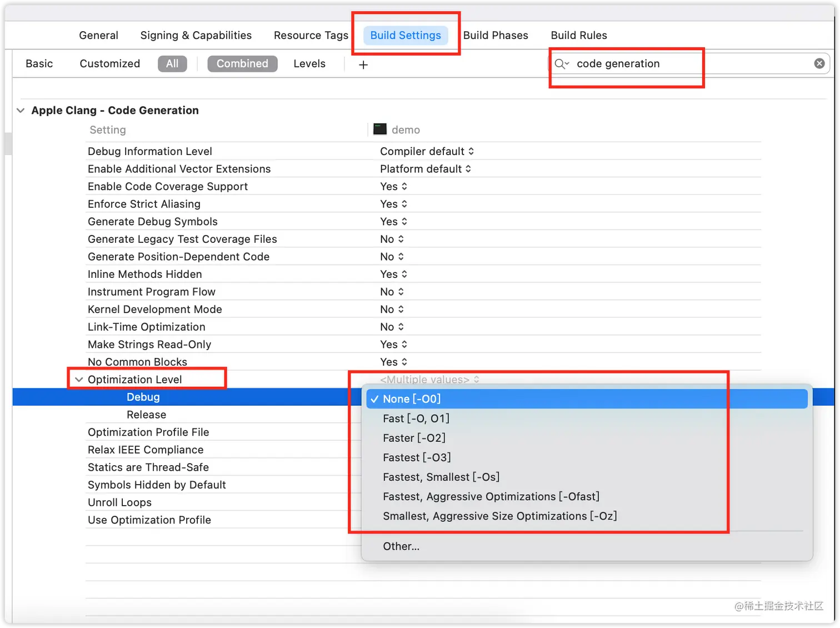Select the Unroll Loops setting

[119, 502]
